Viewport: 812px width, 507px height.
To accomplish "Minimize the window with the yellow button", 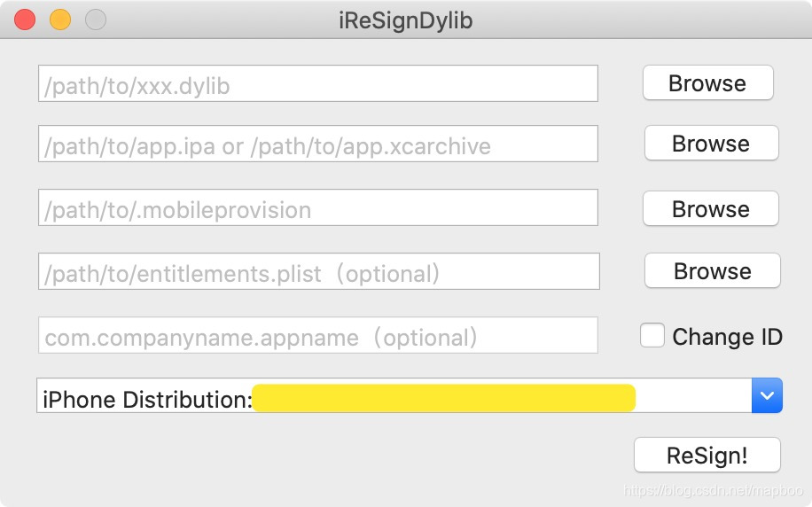I will [60, 19].
